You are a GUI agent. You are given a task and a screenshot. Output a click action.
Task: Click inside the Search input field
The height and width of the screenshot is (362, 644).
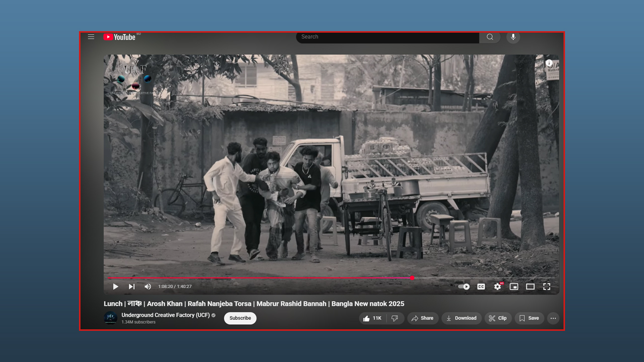click(x=387, y=37)
